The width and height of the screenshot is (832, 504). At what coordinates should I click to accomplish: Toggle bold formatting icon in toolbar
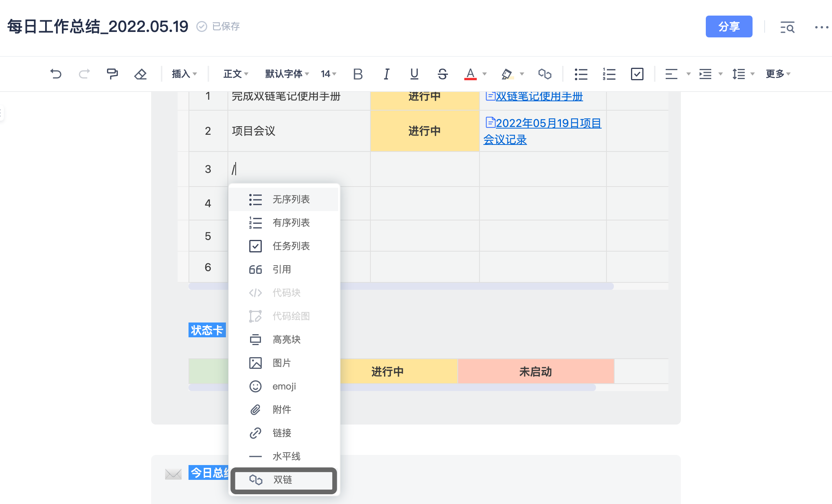[357, 74]
